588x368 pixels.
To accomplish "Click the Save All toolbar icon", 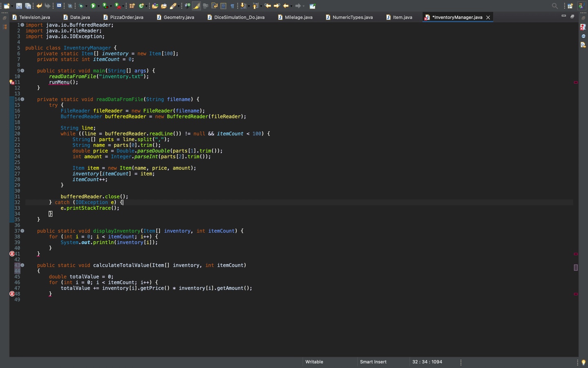I will [x=28, y=6].
